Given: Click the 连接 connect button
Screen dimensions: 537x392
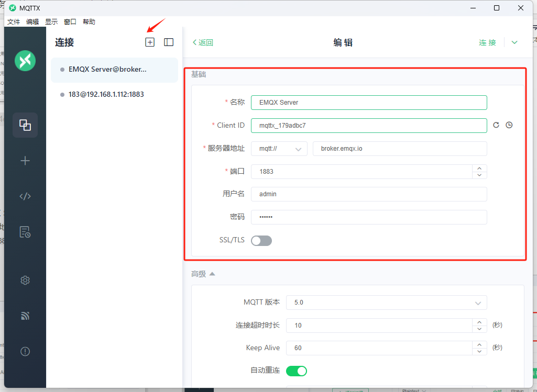Looking at the screenshot, I should click(x=487, y=42).
